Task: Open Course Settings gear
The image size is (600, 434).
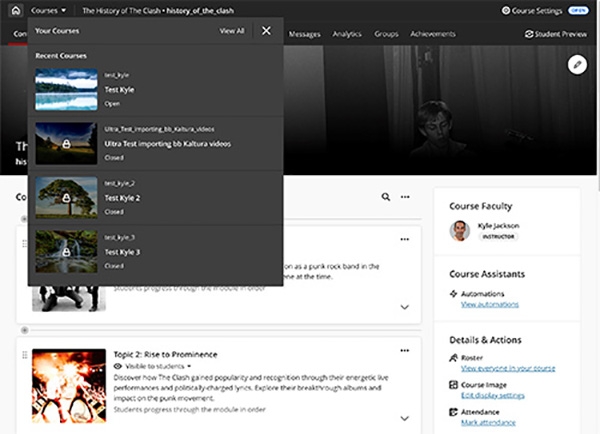Action: coord(506,10)
